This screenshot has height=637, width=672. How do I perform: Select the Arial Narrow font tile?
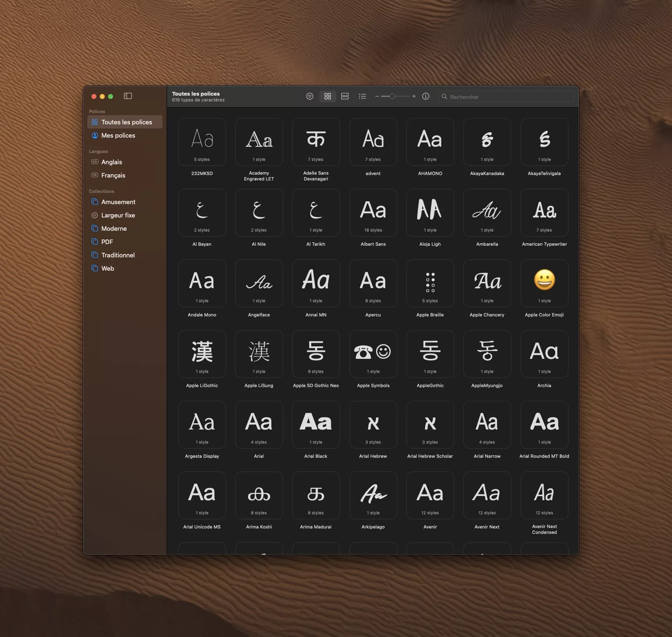click(487, 425)
